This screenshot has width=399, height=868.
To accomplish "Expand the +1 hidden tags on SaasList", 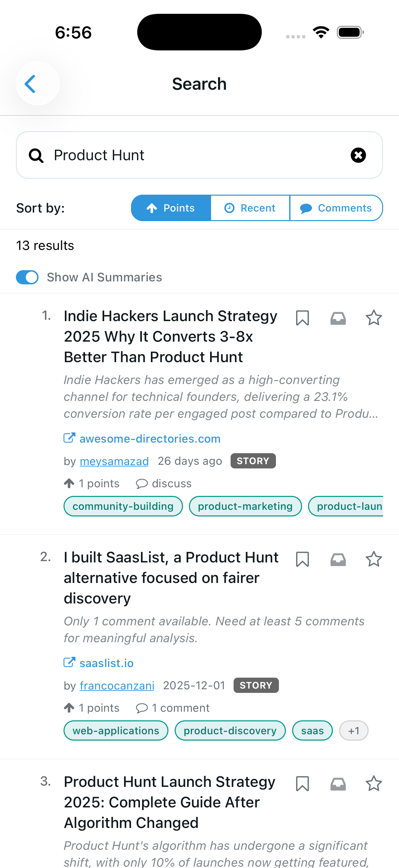I will pyautogui.click(x=354, y=730).
